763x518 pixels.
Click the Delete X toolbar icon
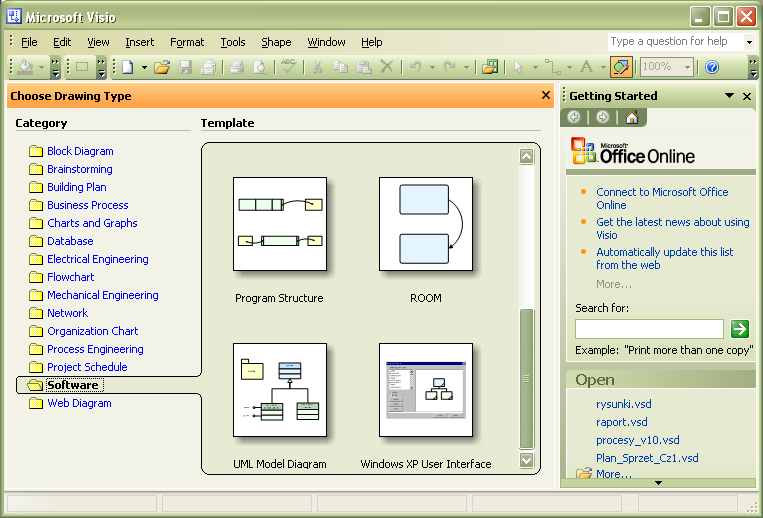pos(387,67)
